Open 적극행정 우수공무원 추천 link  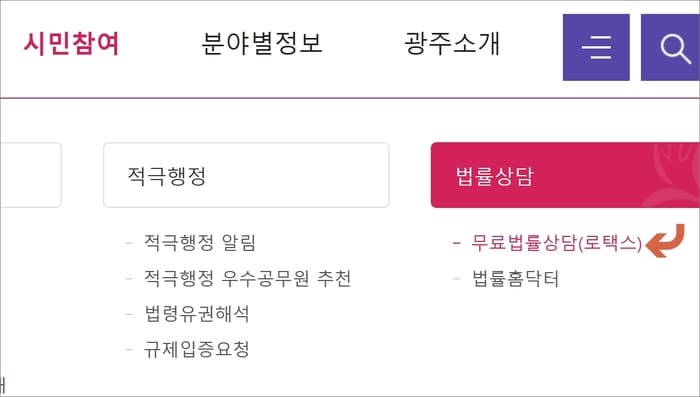tap(247, 278)
